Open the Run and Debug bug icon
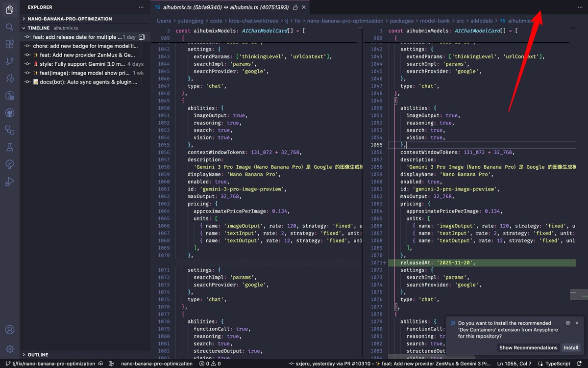588x368 pixels. tap(9, 79)
